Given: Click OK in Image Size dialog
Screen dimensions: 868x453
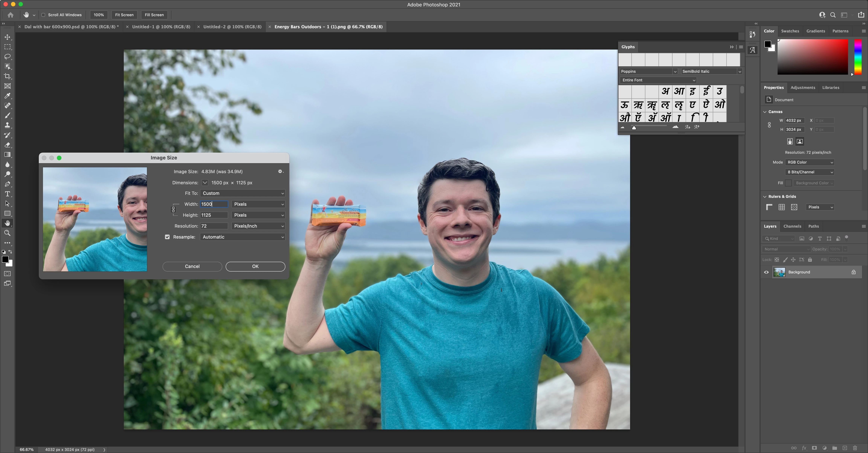Looking at the screenshot, I should pyautogui.click(x=255, y=266).
